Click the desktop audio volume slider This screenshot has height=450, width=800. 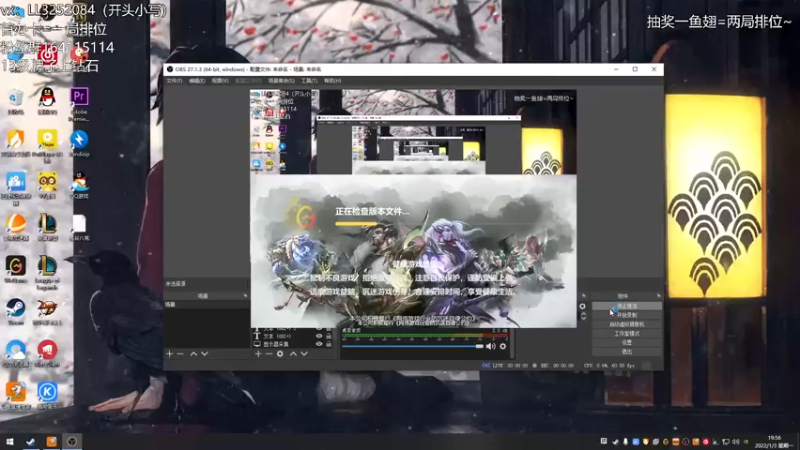(412, 346)
